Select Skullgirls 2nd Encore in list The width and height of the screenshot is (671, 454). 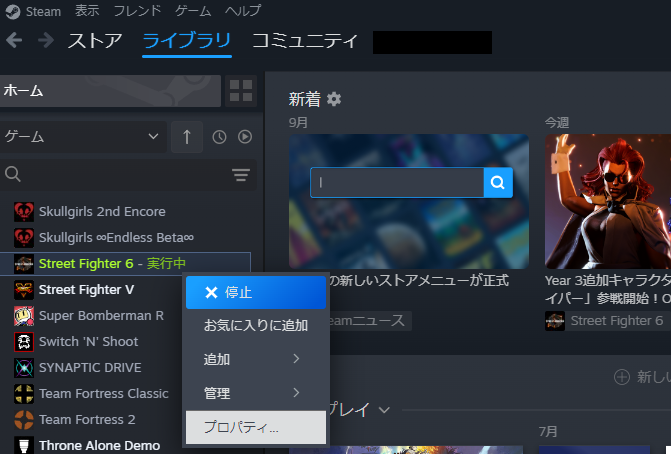coord(102,212)
